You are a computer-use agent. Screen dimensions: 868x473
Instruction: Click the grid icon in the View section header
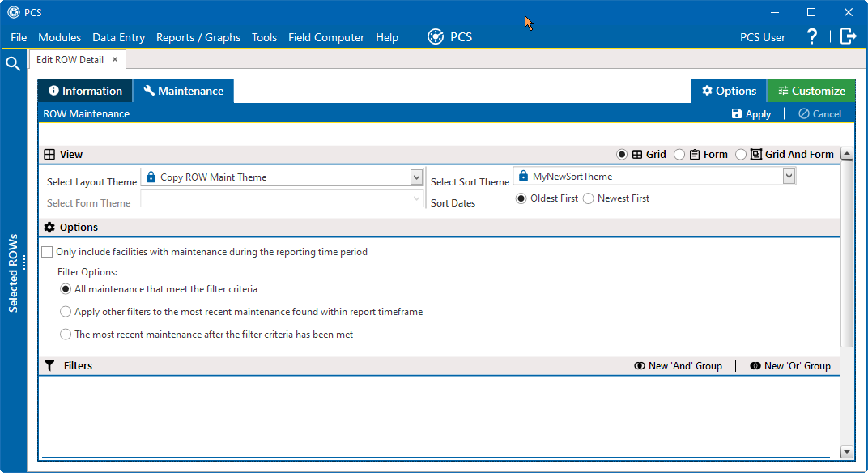coord(49,154)
